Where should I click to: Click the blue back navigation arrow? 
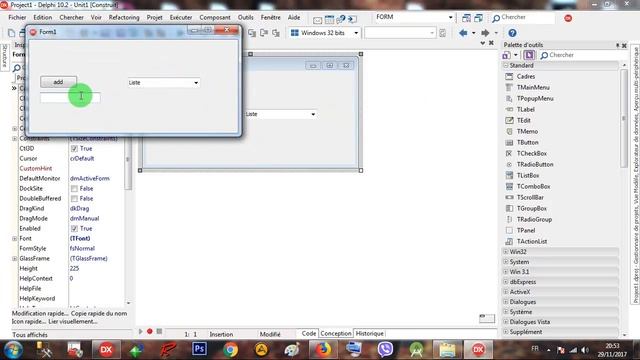[x=463, y=33]
